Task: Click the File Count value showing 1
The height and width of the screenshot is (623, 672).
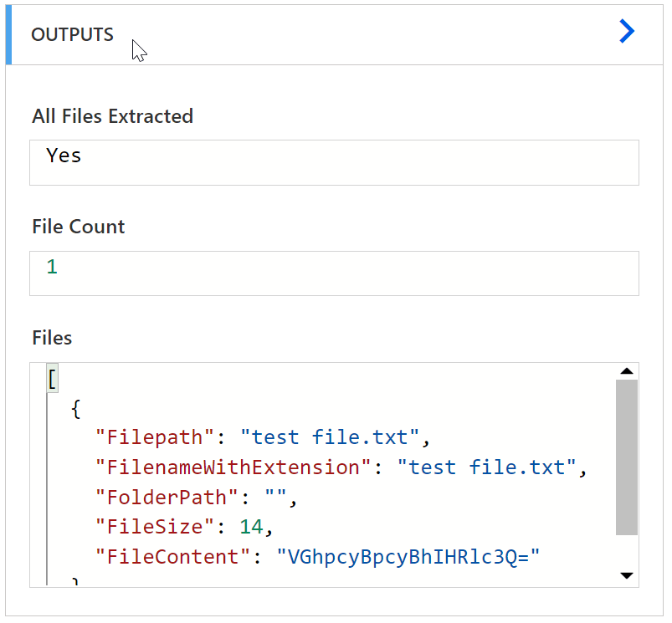Action: click(54, 266)
